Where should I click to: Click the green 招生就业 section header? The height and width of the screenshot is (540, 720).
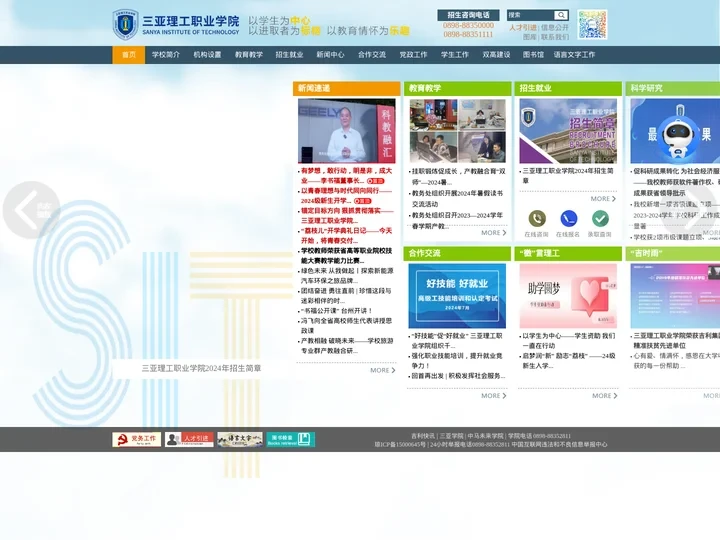click(568, 88)
